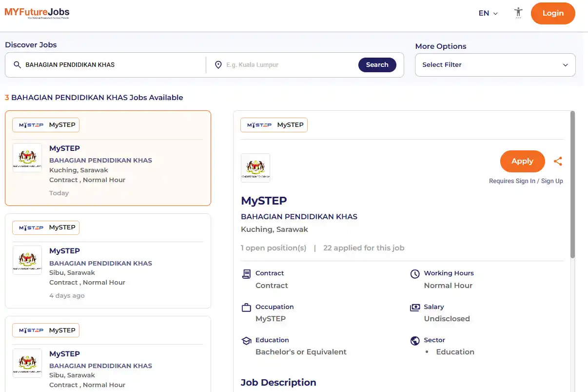Click the magnifier icon in the job search box

click(17, 65)
